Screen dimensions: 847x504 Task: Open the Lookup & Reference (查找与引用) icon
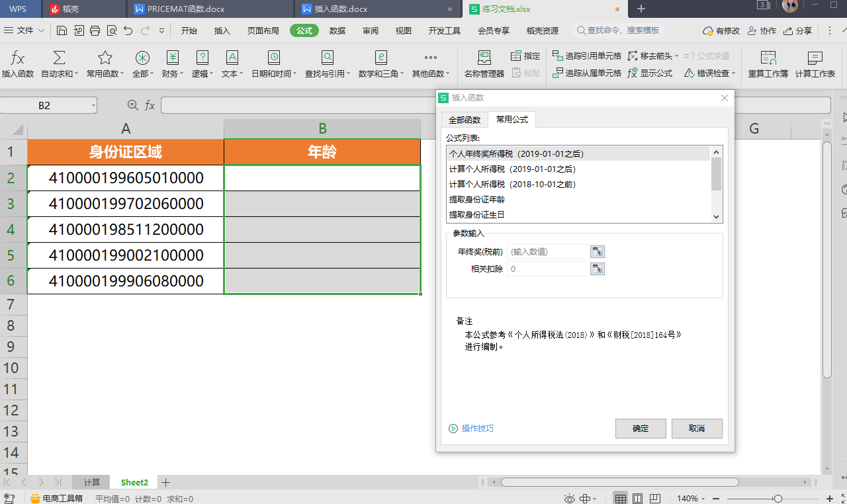[x=328, y=58]
